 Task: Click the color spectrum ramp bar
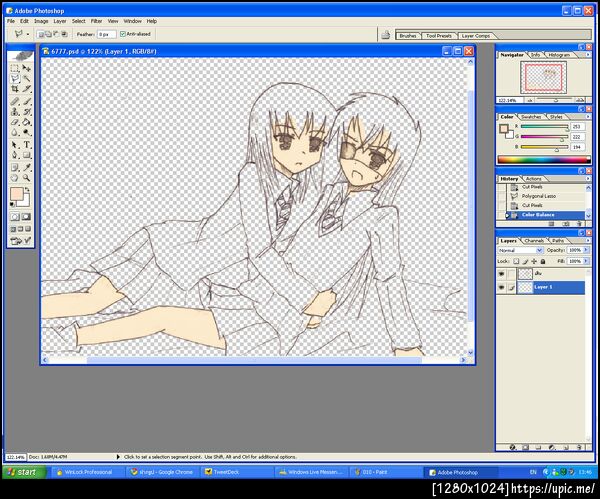(543, 159)
